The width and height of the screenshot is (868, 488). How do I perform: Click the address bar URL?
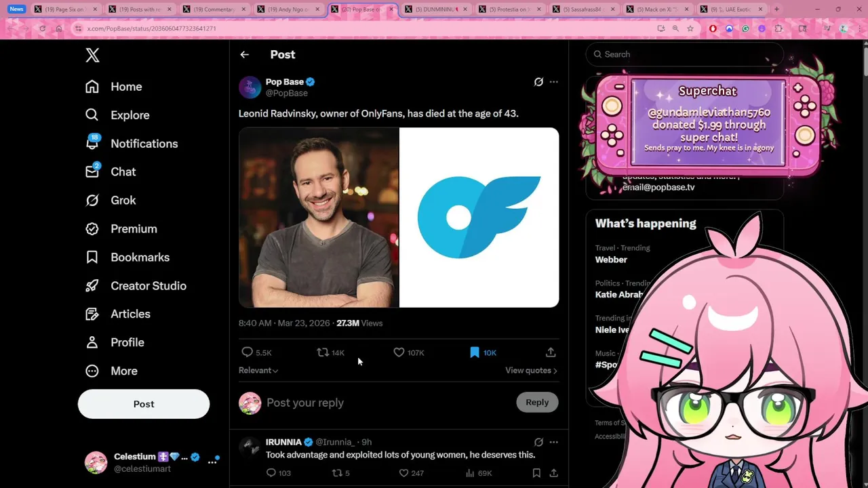tap(152, 28)
